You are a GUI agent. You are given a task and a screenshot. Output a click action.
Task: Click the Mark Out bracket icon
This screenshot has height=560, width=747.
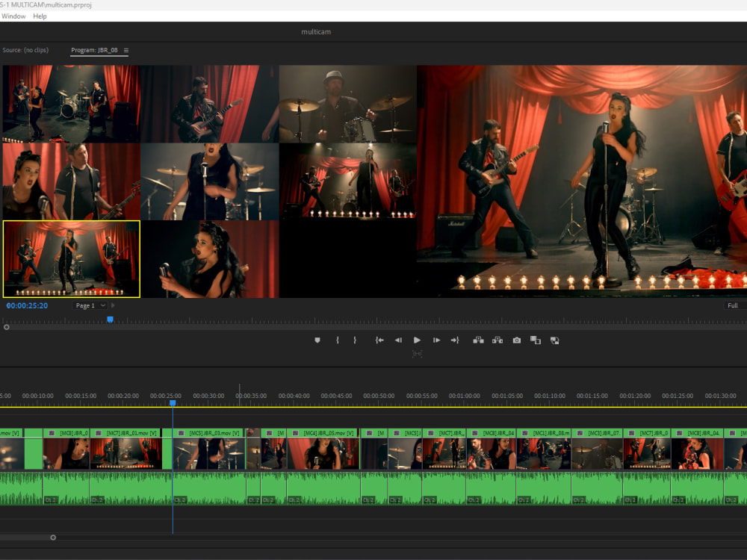point(355,340)
